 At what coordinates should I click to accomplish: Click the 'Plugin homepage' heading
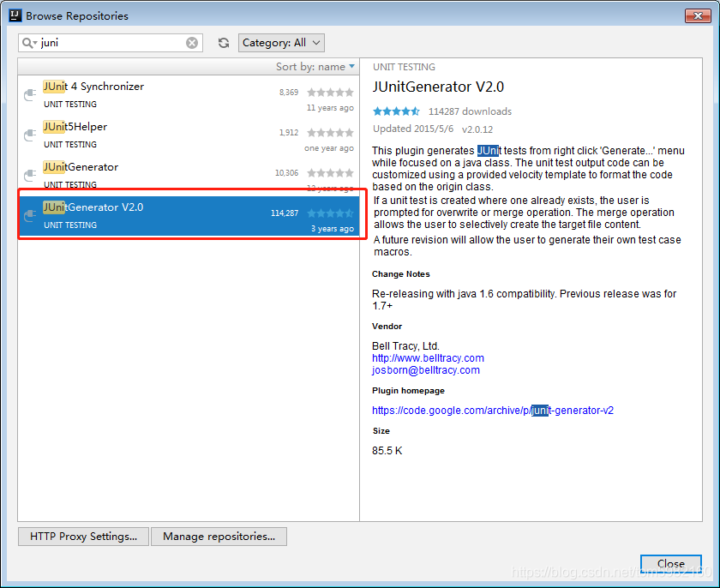click(x=408, y=391)
